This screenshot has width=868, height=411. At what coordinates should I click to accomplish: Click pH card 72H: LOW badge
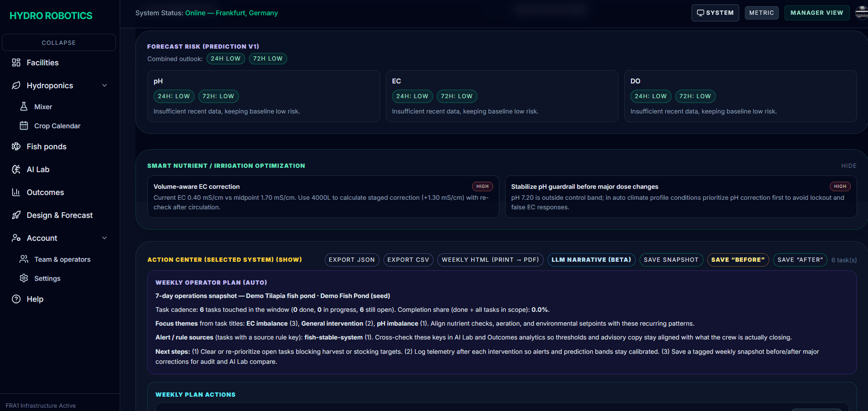[218, 96]
